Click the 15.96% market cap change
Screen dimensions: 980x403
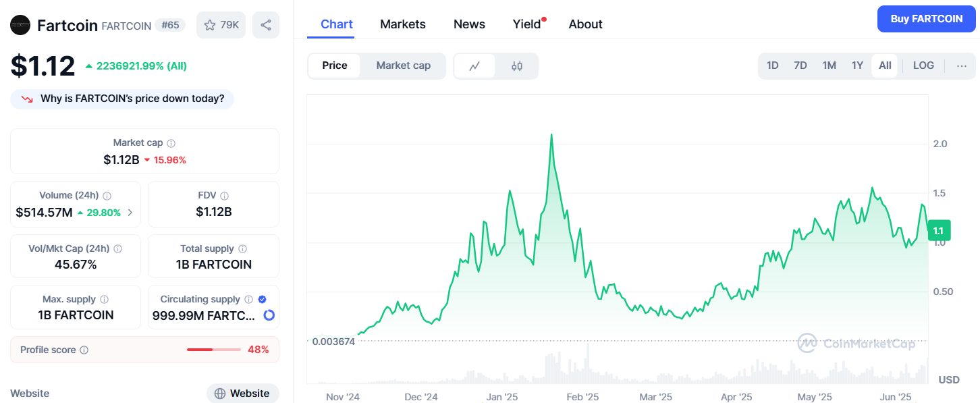(170, 161)
